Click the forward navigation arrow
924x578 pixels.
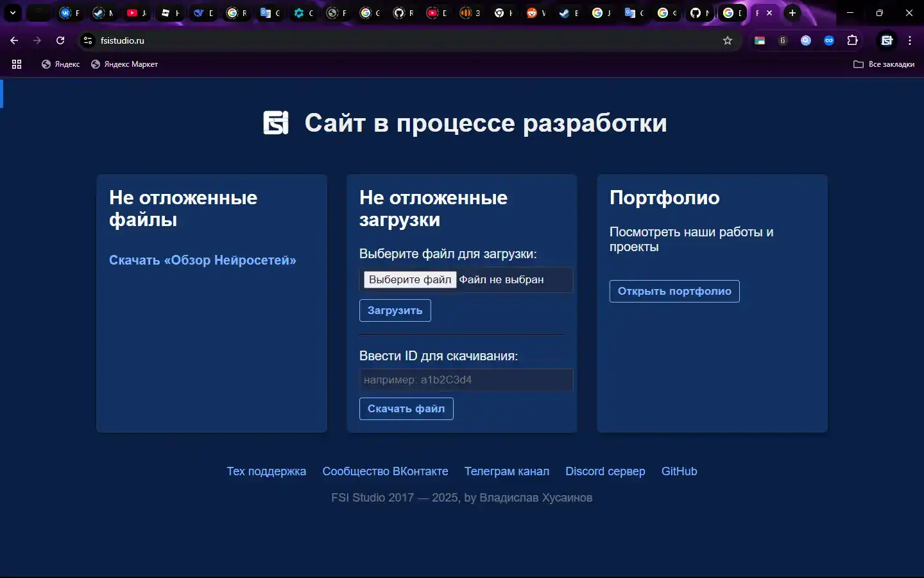(x=37, y=40)
